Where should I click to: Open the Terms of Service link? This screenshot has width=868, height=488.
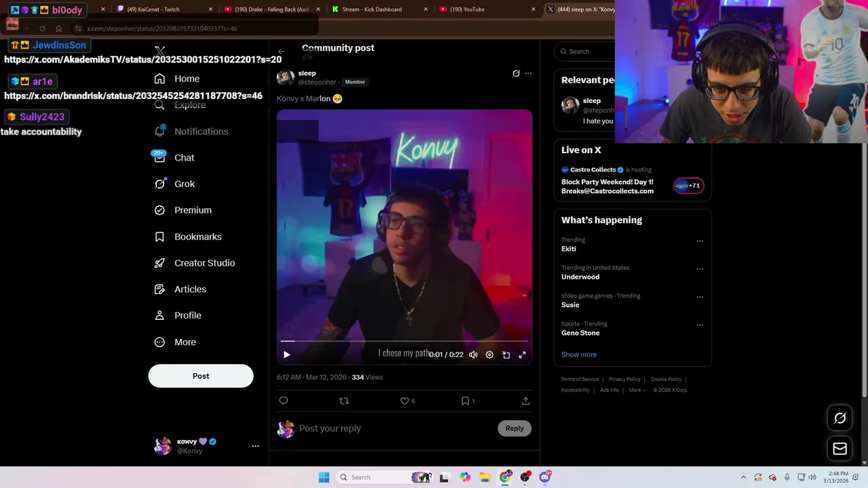point(580,380)
